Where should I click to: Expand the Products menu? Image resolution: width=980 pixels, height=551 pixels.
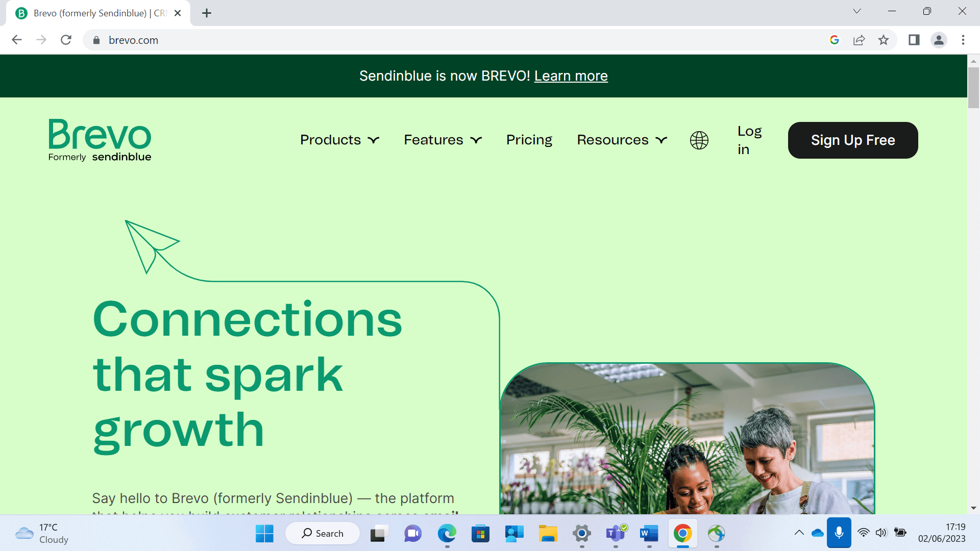pyautogui.click(x=340, y=140)
